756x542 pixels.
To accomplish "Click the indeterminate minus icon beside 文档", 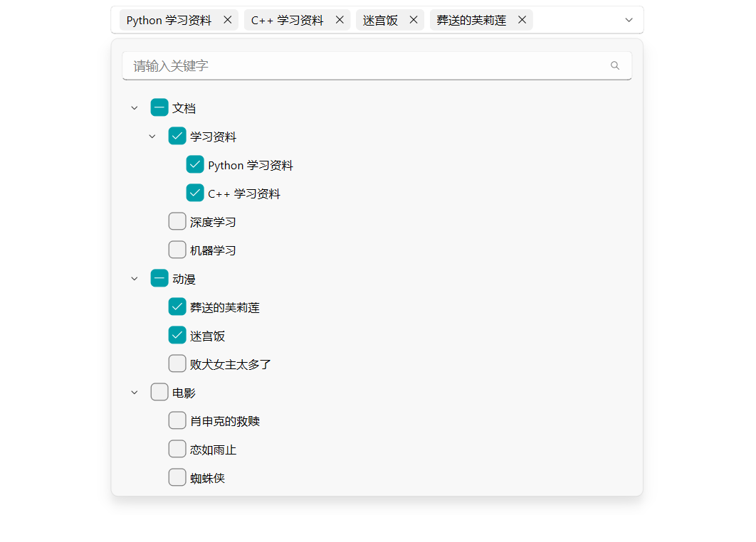I will 159,107.
